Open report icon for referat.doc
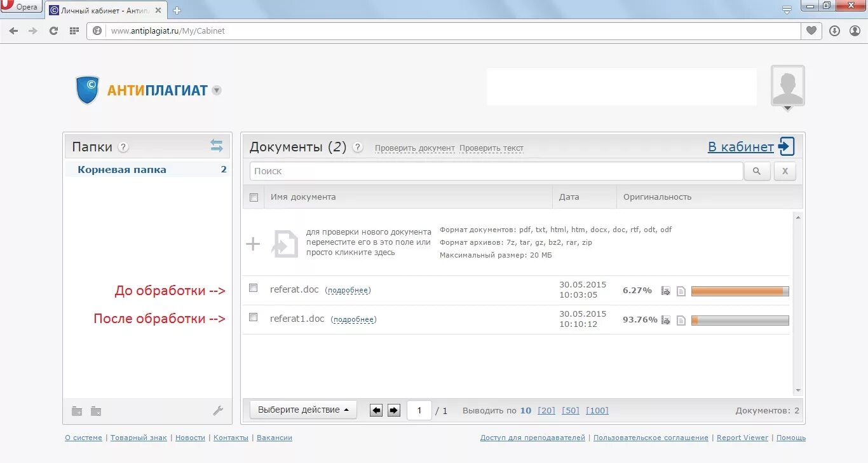 pyautogui.click(x=681, y=291)
